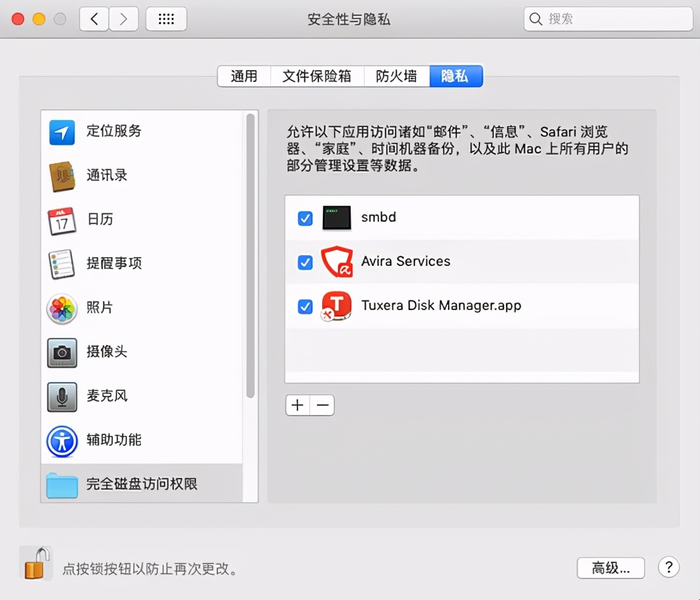Uncheck the Avira Services checkbox
The height and width of the screenshot is (600, 700).
coord(305,263)
